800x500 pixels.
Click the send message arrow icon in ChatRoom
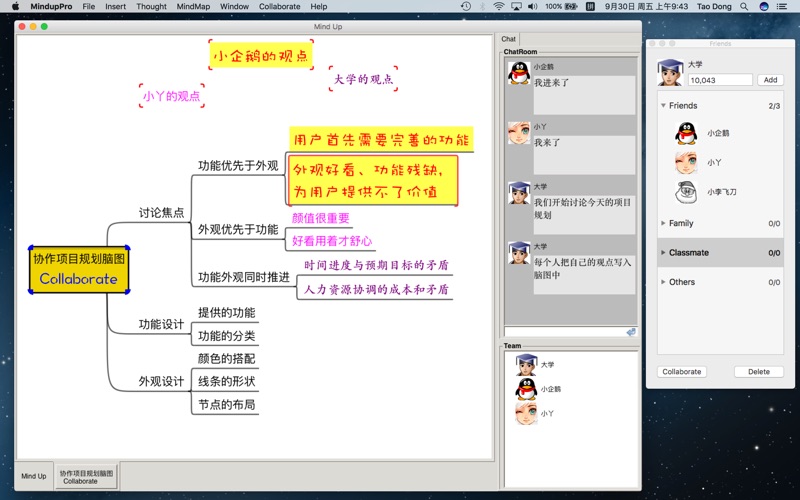click(631, 332)
